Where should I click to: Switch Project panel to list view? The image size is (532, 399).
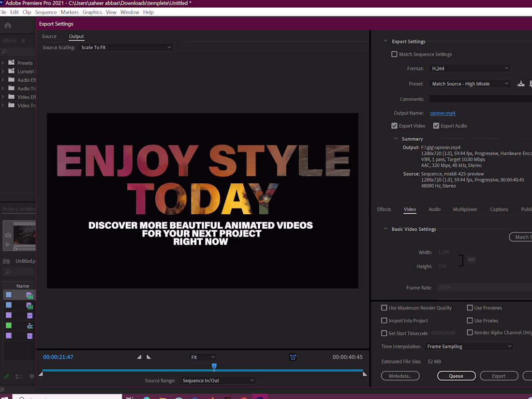pos(19,376)
